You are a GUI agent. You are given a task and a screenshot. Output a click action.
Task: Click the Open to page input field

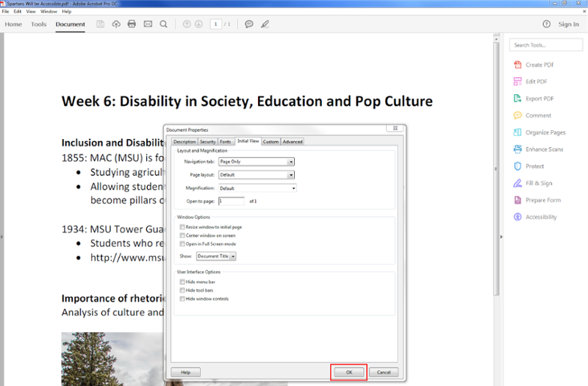point(232,201)
